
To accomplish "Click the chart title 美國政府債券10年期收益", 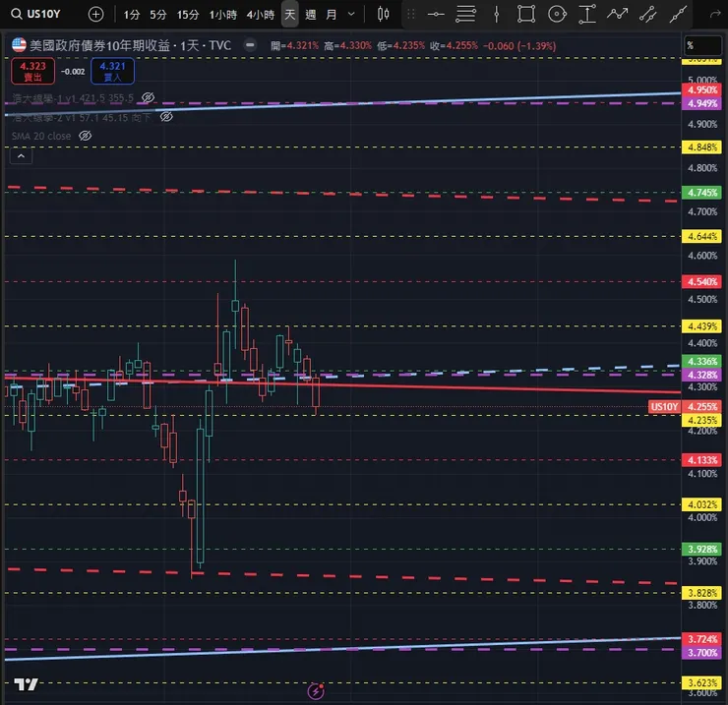I will click(x=99, y=45).
